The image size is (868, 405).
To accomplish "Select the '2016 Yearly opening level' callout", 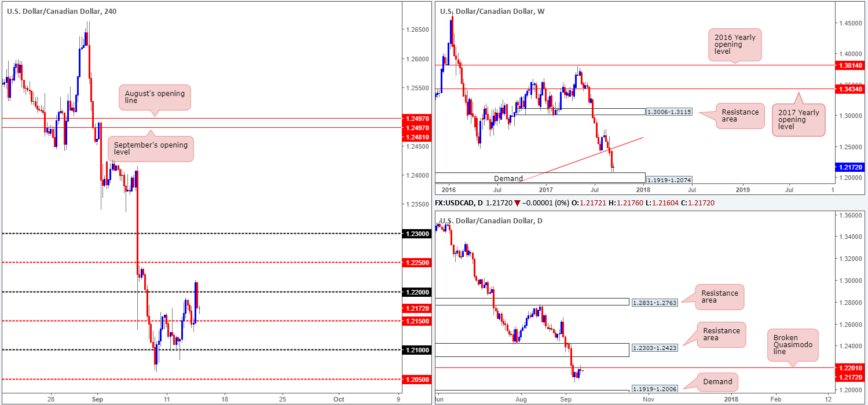I will 735,44.
